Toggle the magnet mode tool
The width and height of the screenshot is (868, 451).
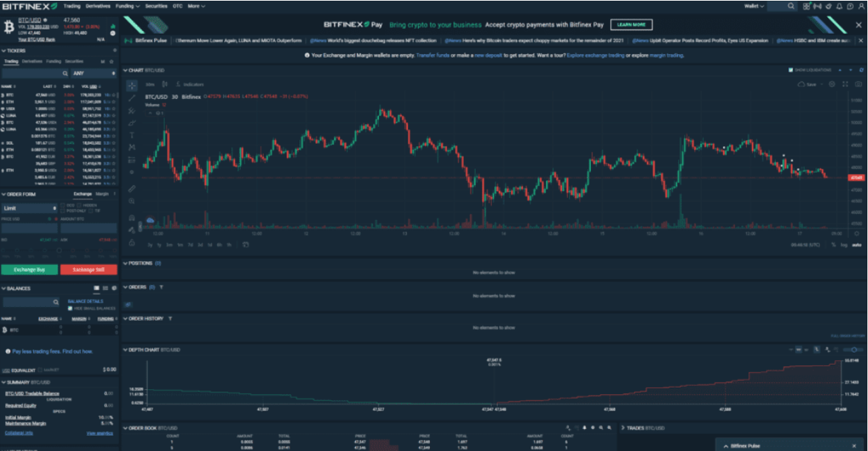tap(131, 218)
